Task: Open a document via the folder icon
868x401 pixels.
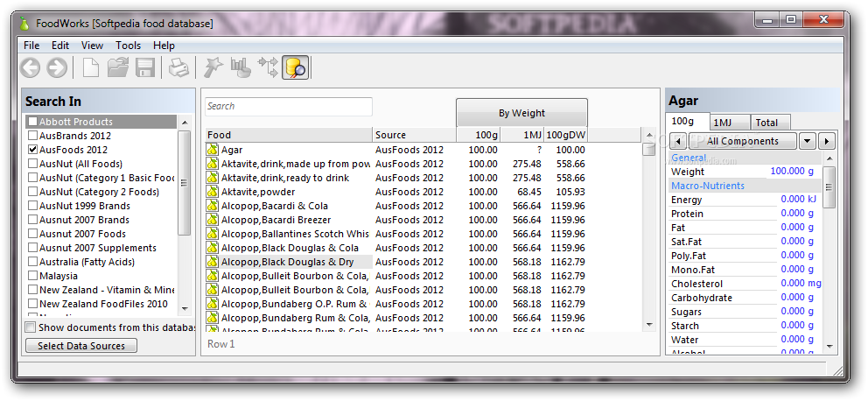Action: pyautogui.click(x=118, y=68)
